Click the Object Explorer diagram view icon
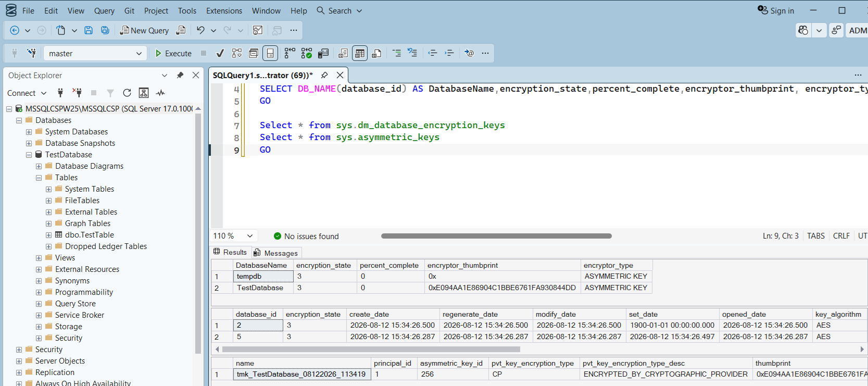Viewport: 868px width, 386px height. click(144, 93)
